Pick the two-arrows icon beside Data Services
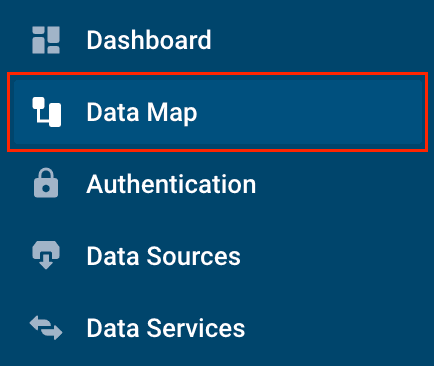 pyautogui.click(x=46, y=328)
